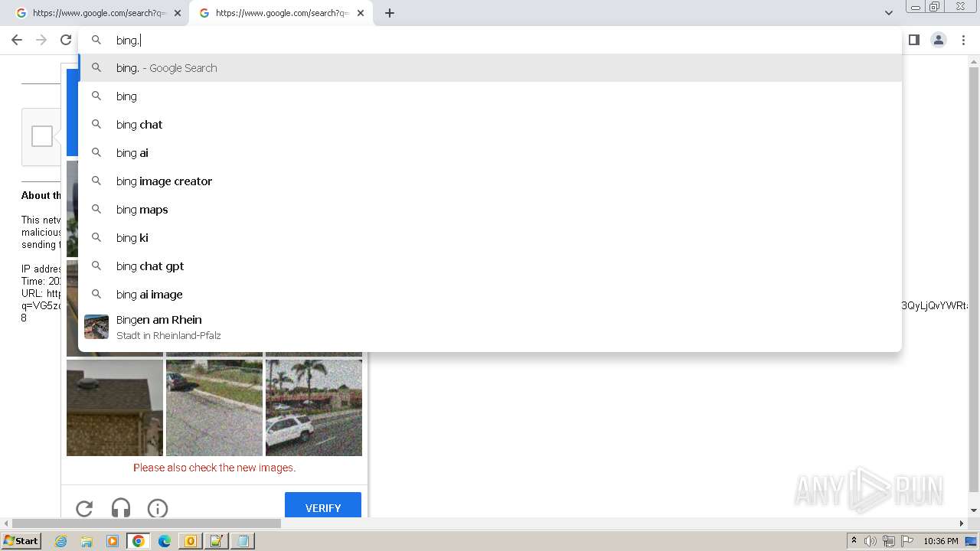980x551 pixels.
Task: Click the browser forward arrow
Action: point(41,40)
